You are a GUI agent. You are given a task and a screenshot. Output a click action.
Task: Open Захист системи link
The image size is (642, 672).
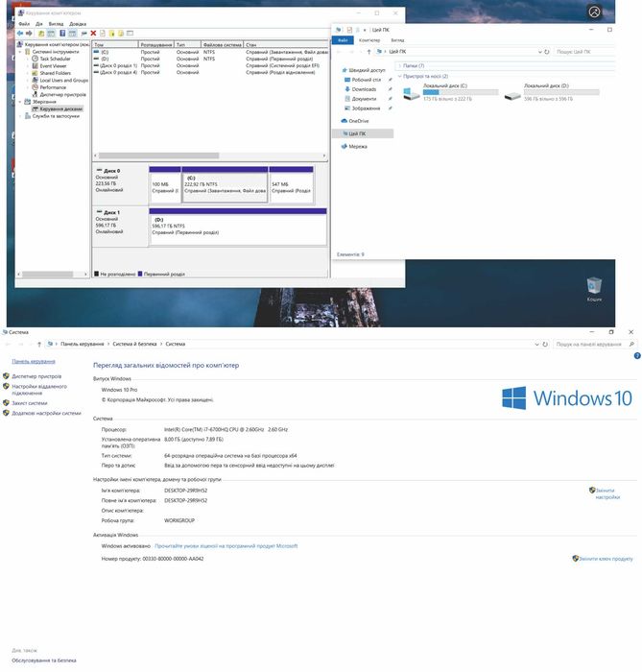[30, 403]
